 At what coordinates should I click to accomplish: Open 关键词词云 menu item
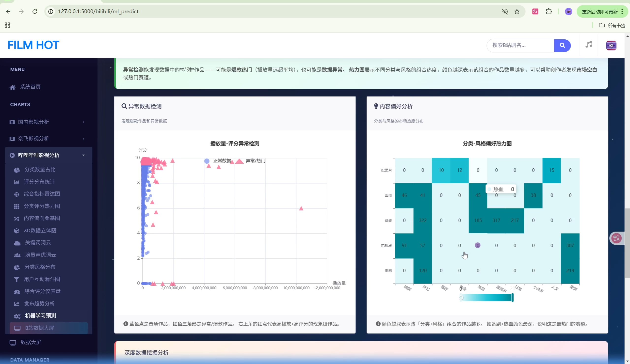pyautogui.click(x=38, y=242)
